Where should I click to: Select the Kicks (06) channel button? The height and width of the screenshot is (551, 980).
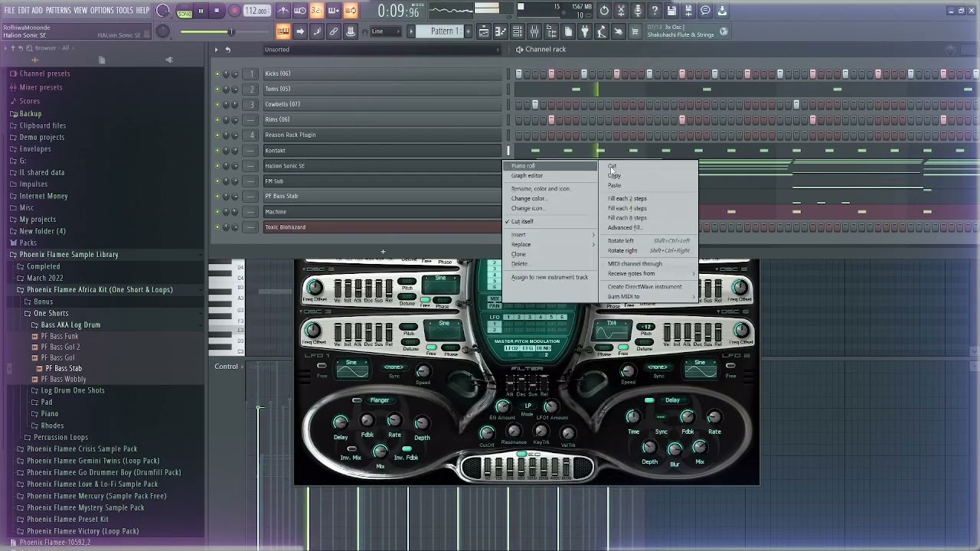coord(382,73)
